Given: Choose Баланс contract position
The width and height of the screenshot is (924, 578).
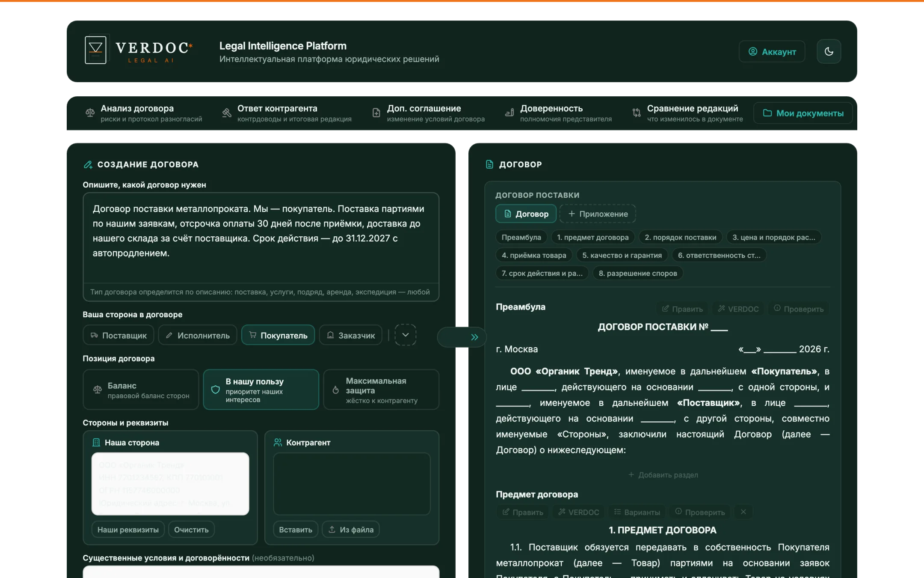Looking at the screenshot, I should pyautogui.click(x=141, y=390).
